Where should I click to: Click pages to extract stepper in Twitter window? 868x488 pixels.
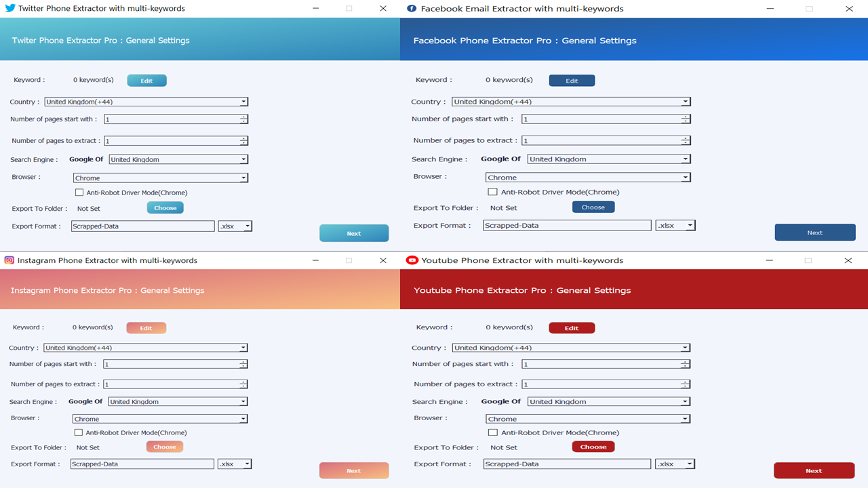coord(243,141)
